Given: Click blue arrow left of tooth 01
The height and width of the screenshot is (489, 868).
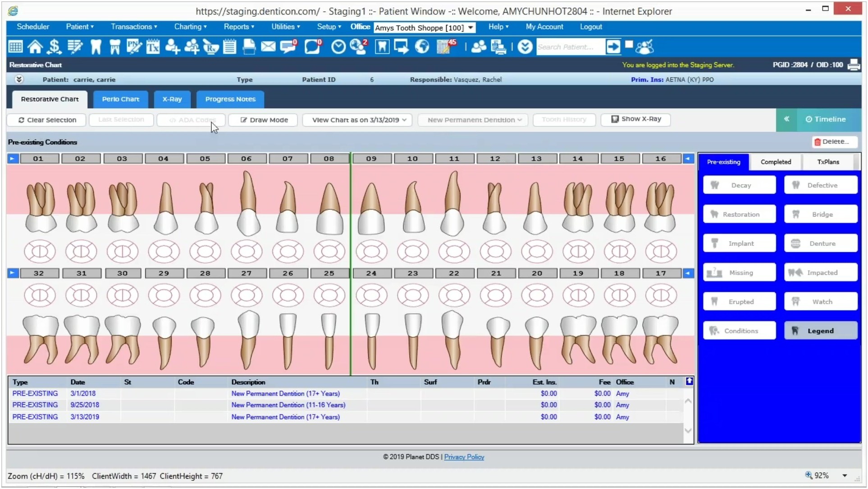Looking at the screenshot, I should (13, 159).
